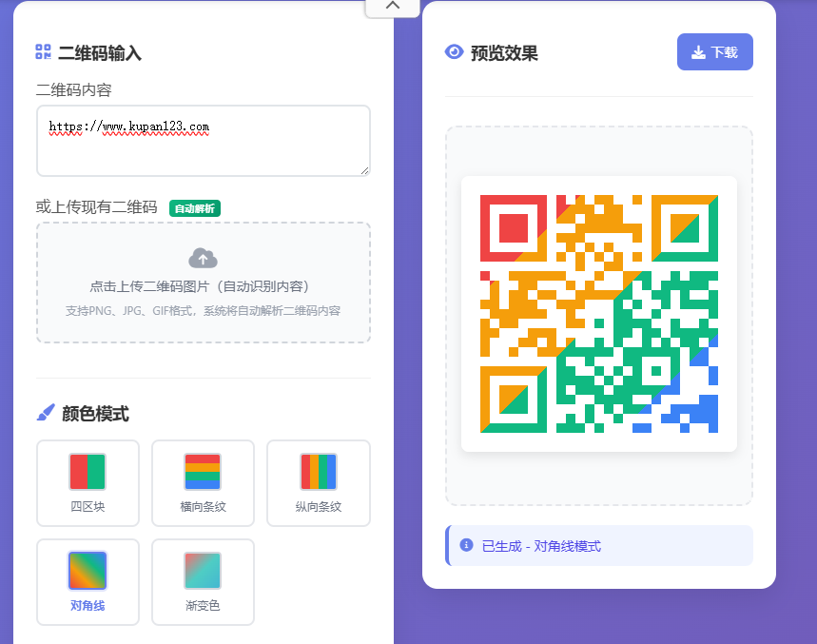Click the eye icon next to 预览效果
Viewport: 817px width, 644px height.
tap(455, 52)
